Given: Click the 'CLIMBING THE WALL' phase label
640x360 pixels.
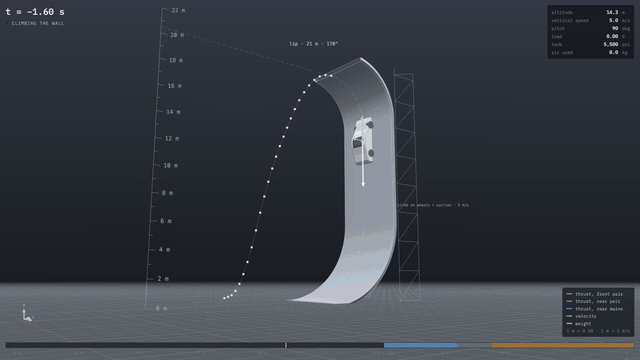Looking at the screenshot, I should click(38, 23).
